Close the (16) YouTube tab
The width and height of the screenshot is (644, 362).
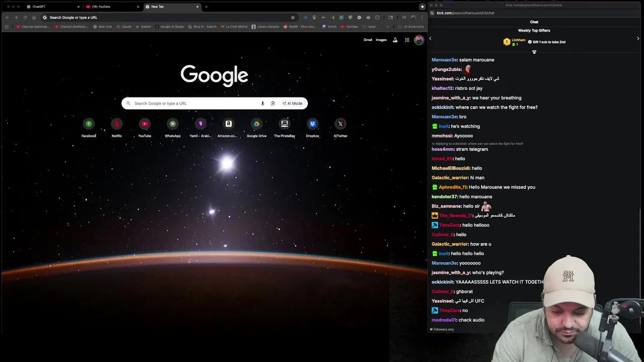pos(138,7)
